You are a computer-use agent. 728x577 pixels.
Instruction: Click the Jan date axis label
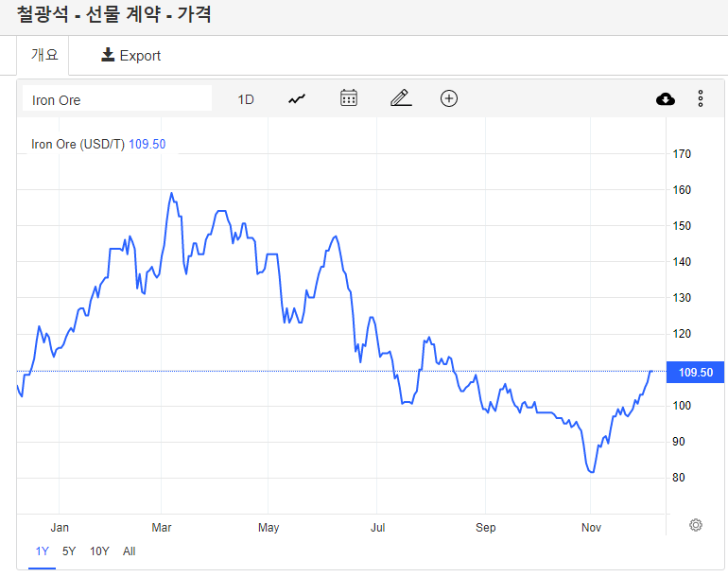[x=60, y=527]
